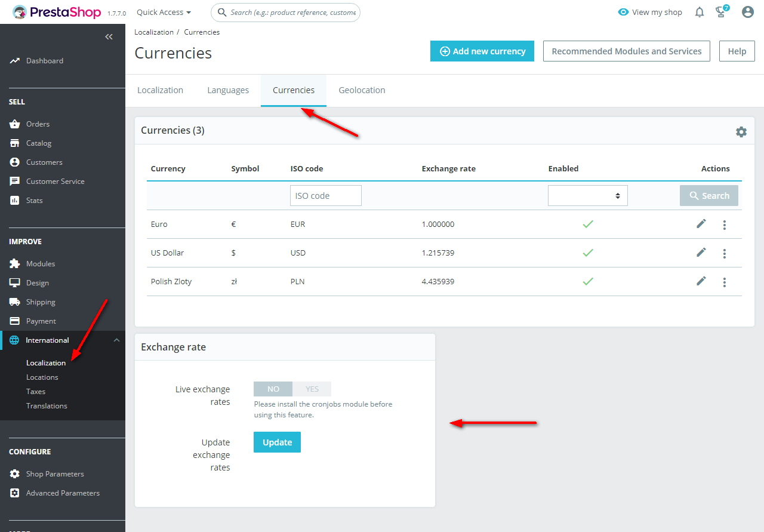Click the Modules puzzle icon

(15, 264)
